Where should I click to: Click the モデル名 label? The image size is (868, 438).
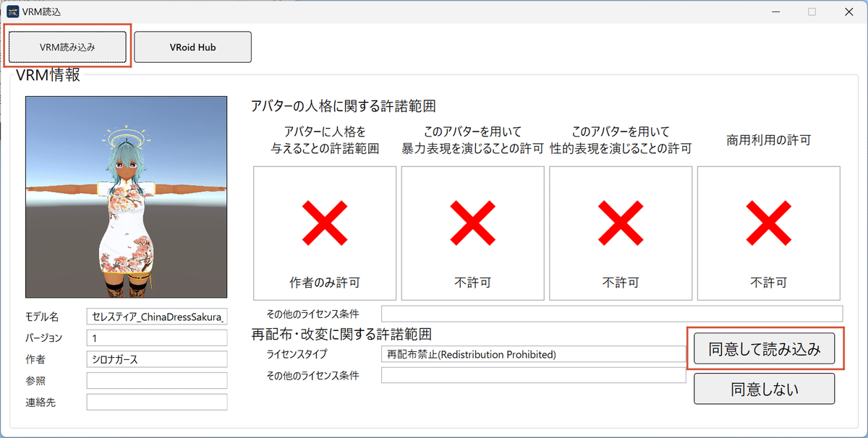42,317
